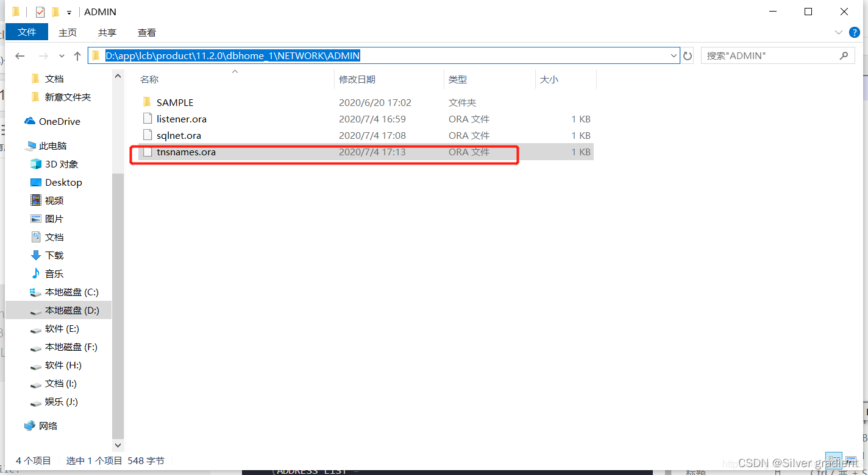Click the listener.ora file icon
This screenshot has height=475, width=868.
click(x=146, y=119)
